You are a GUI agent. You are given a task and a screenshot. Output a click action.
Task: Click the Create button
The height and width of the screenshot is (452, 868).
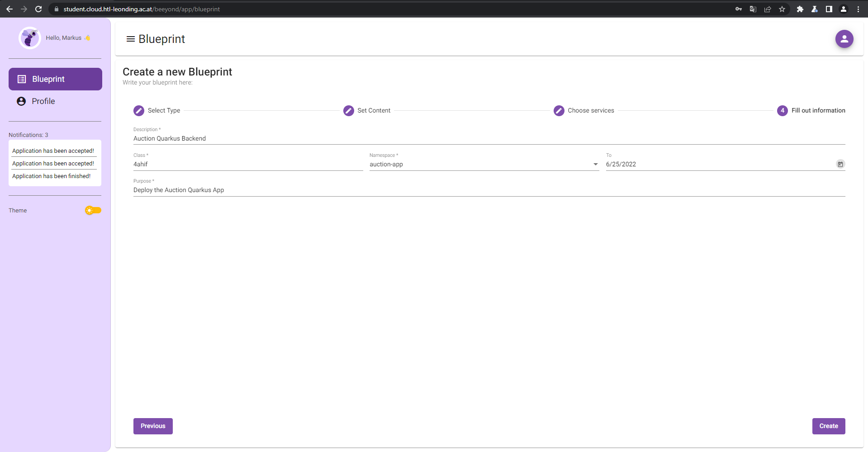829,426
